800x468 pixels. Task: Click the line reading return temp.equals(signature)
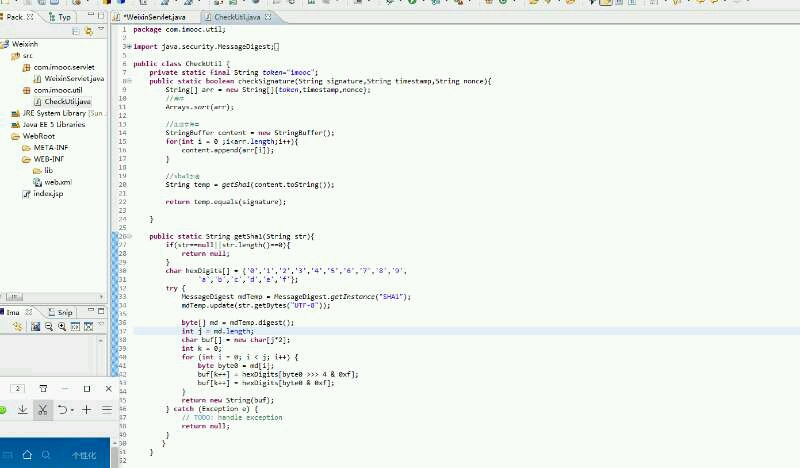tap(226, 202)
